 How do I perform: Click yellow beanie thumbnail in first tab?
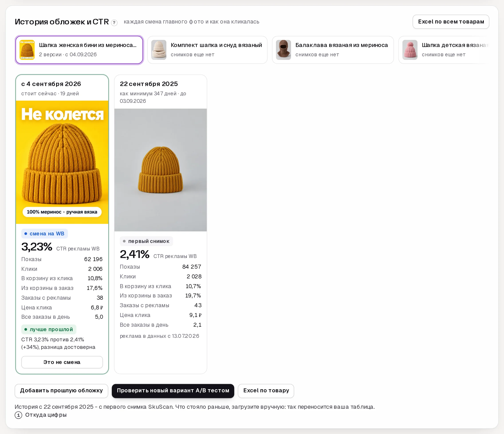(x=27, y=50)
